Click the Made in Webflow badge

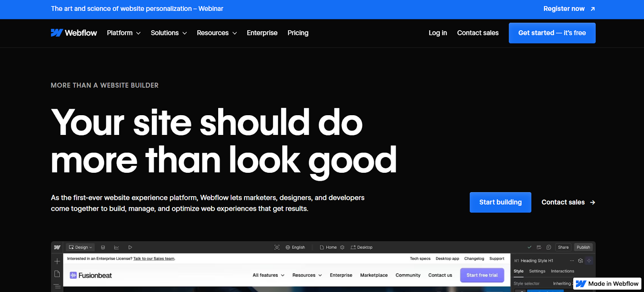pos(607,284)
